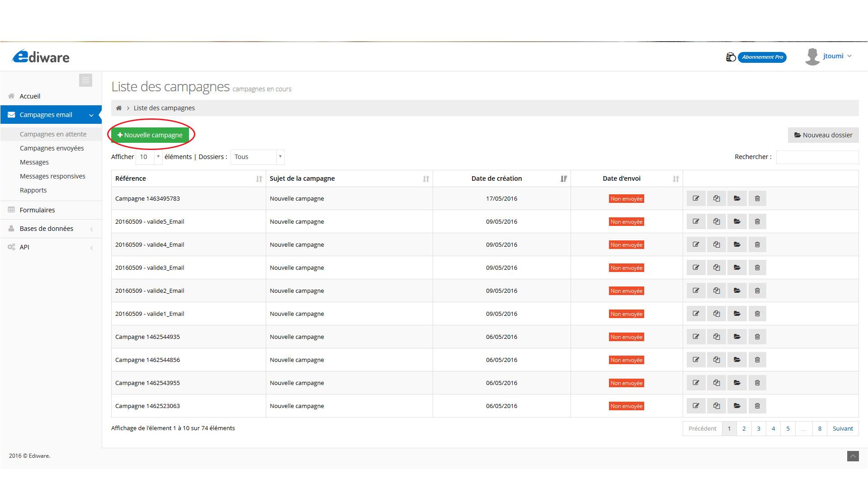This screenshot has width=868, height=488.
Task: Open the Afficher elements count dropdown
Action: click(x=149, y=157)
